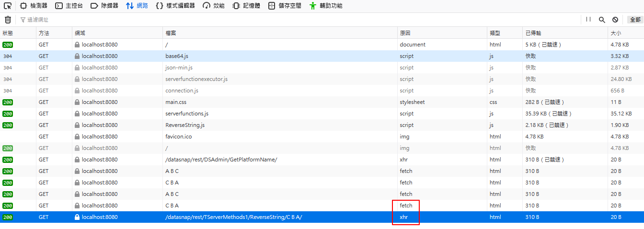Click the css type cell
This screenshot has width=644, height=229.
point(493,102)
